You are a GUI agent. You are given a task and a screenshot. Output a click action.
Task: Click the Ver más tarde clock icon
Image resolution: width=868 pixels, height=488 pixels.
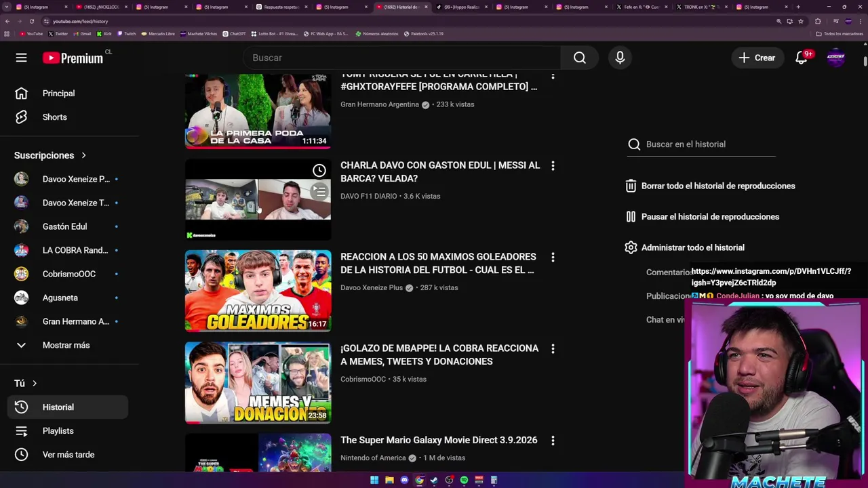point(21,454)
